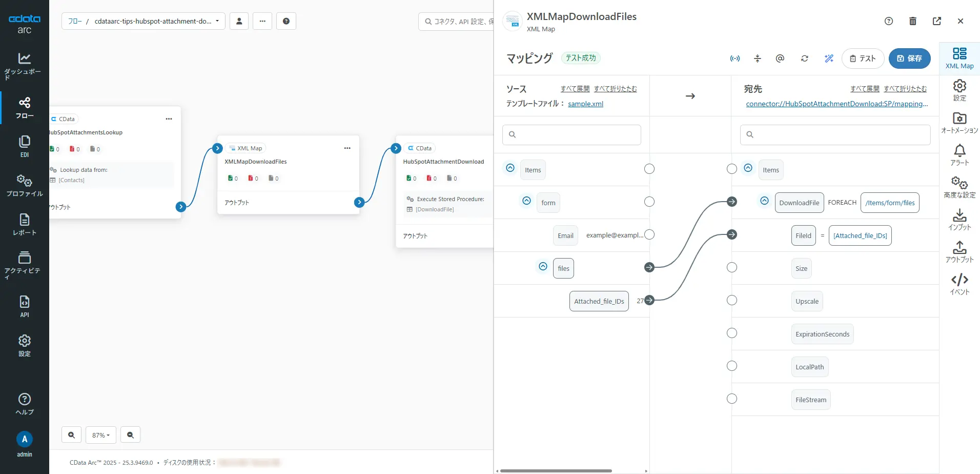The width and height of the screenshot is (980, 474).
Task: Open the sample.xml template file link
Action: click(x=585, y=103)
